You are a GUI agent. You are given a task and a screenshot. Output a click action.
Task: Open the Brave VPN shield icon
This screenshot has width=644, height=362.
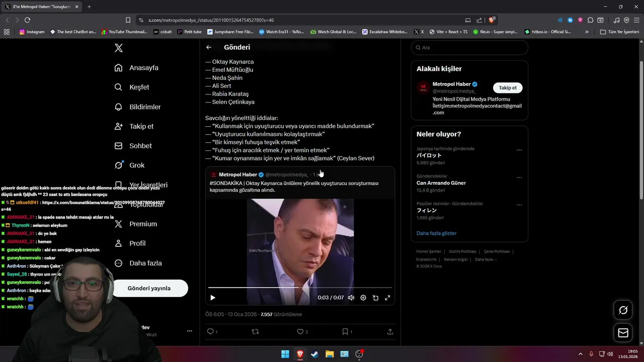[626, 20]
